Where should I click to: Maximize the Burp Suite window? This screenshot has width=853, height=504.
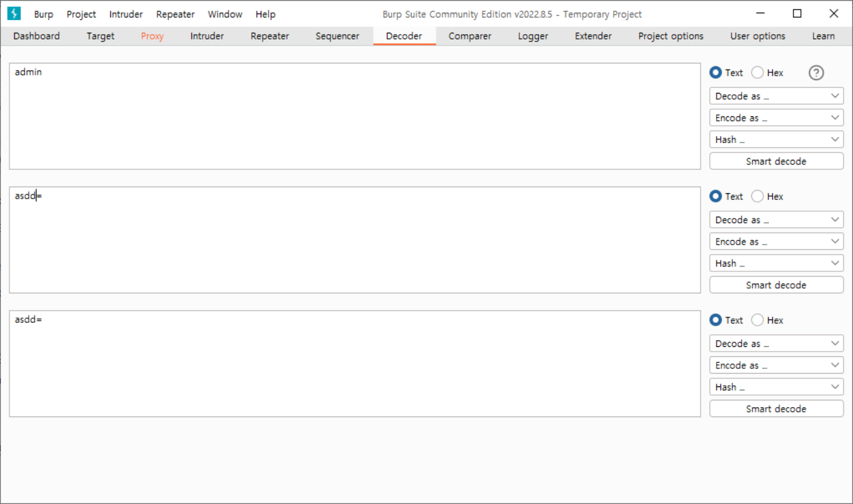797,13
